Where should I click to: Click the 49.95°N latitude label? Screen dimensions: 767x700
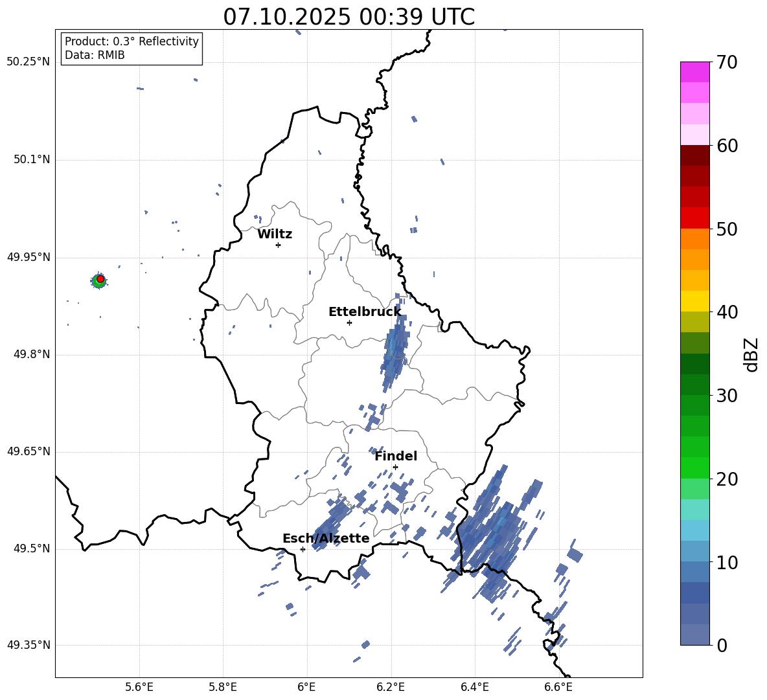(x=29, y=257)
